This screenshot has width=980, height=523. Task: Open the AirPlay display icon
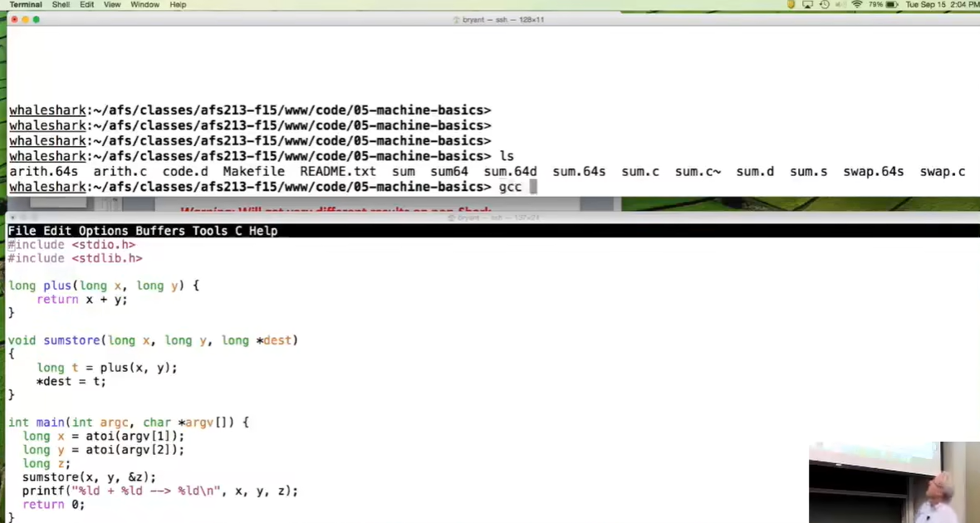tap(807, 5)
